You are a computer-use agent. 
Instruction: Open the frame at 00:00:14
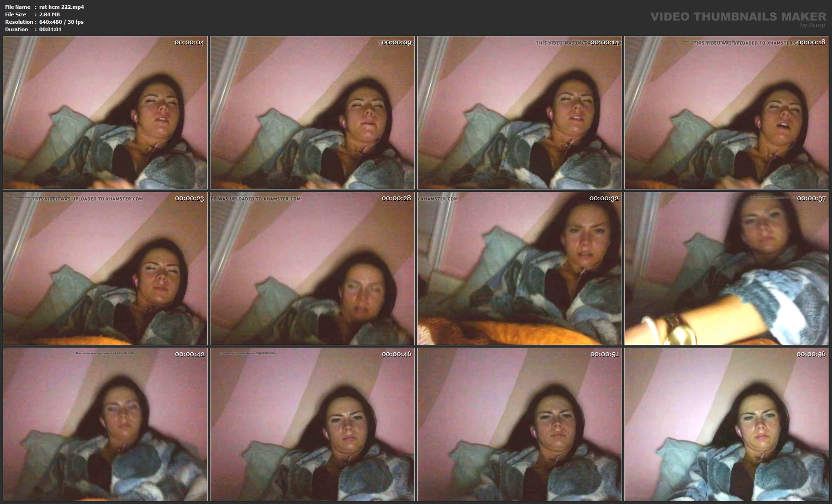(519, 112)
